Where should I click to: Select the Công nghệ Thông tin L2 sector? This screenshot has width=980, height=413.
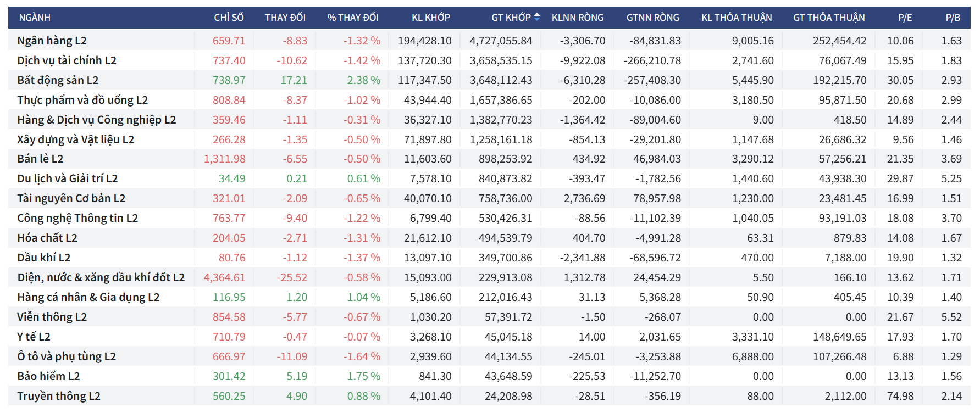pyautogui.click(x=77, y=218)
